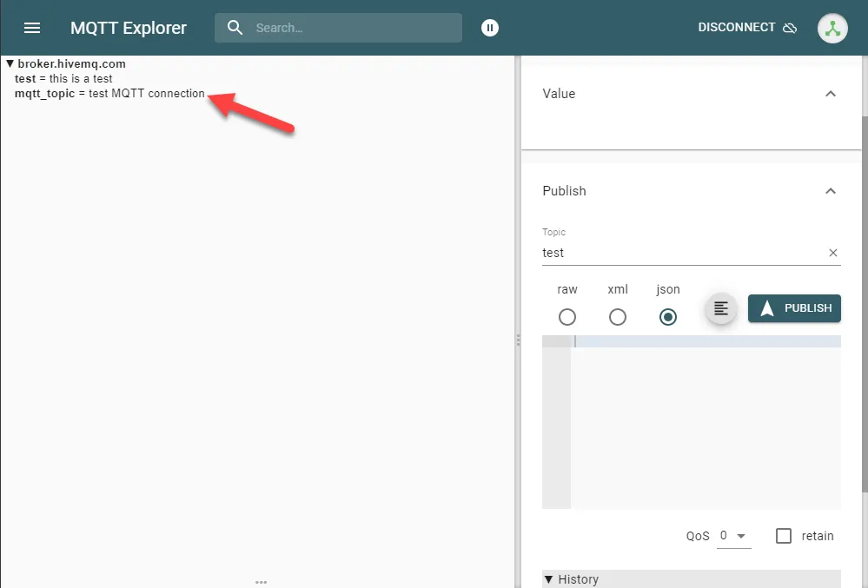The image size is (868, 588).
Task: Click the search magnifier icon
Action: pos(235,27)
